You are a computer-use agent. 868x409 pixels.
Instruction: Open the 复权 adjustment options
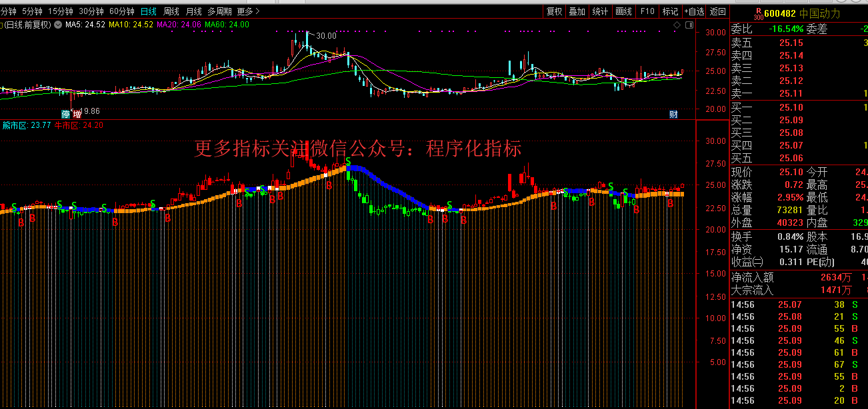(x=554, y=11)
